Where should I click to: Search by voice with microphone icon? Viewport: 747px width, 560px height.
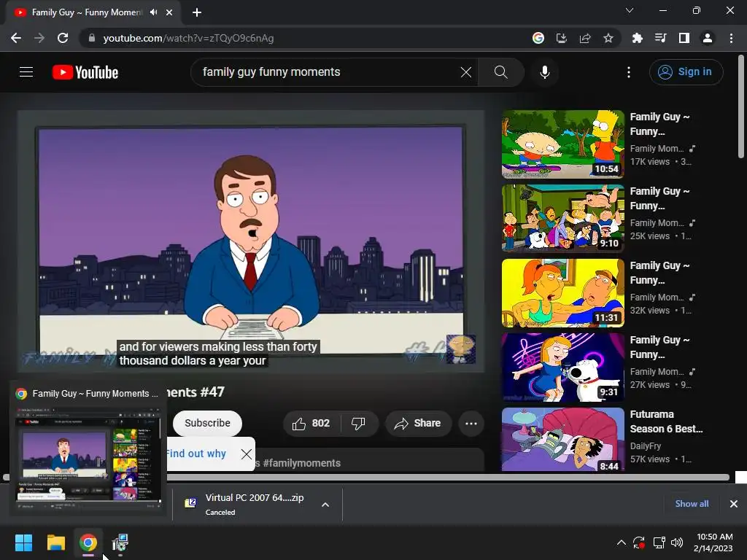pos(544,72)
